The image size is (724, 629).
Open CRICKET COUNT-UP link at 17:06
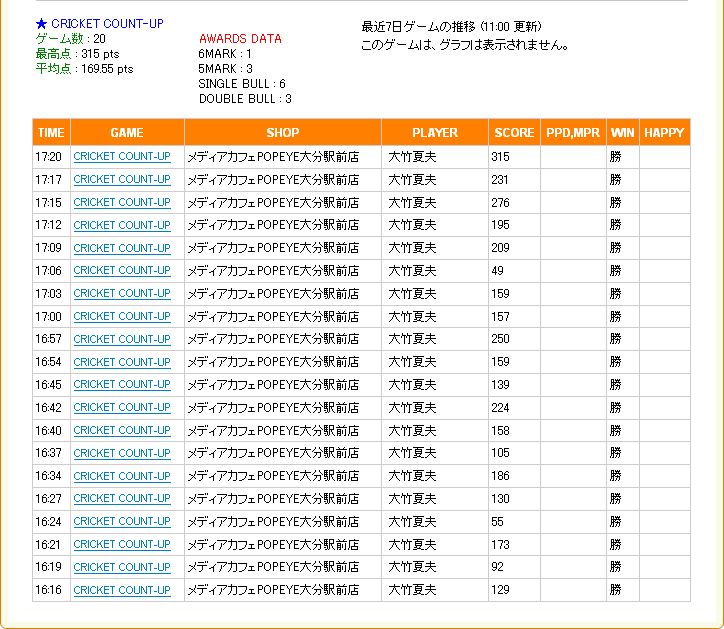click(122, 271)
